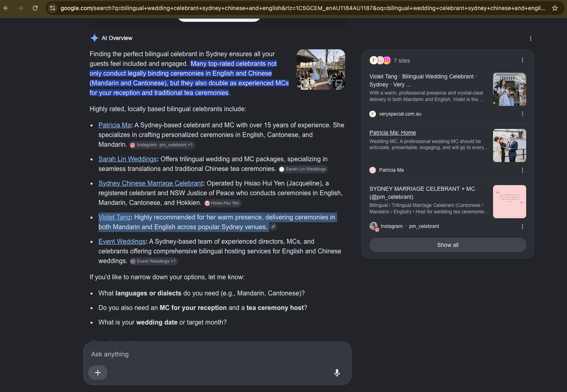Open Patricia Ma: Home result title

click(392, 133)
